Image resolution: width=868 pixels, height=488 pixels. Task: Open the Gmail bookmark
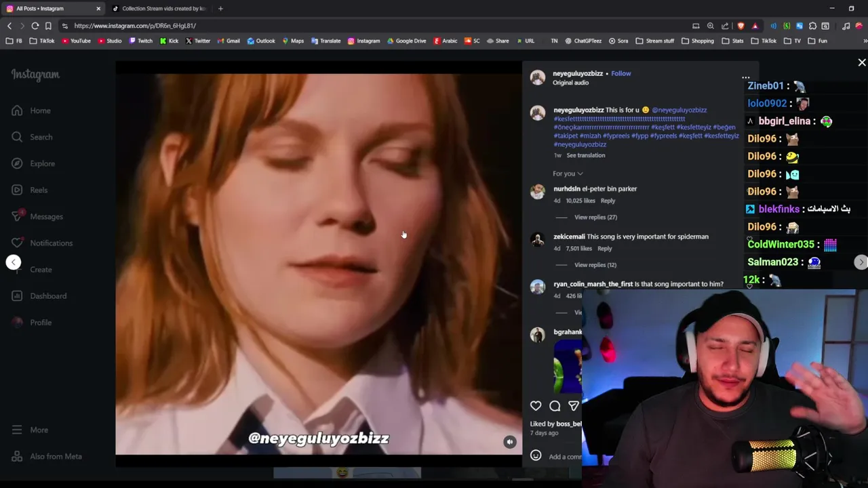(228, 41)
